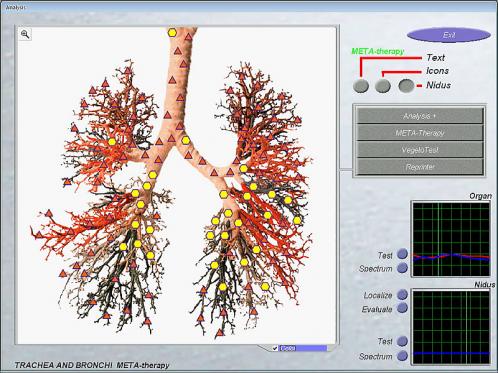Select lone yellow hexagon in upper-left lung lobe
The width and height of the screenshot is (498, 373).
(x=112, y=142)
